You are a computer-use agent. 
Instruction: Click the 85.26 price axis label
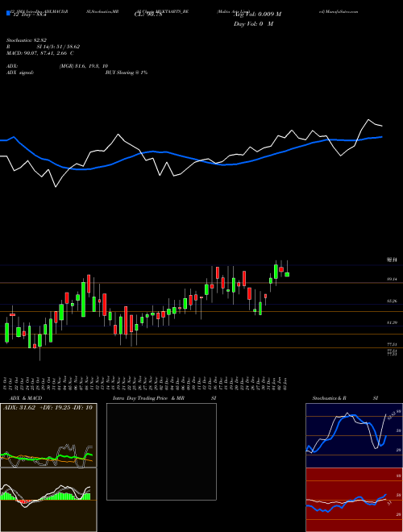pyautogui.click(x=392, y=301)
